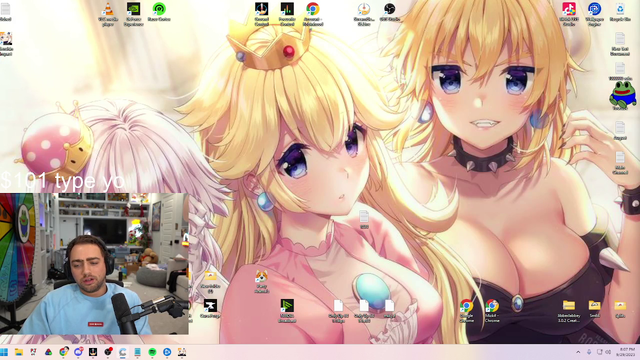Open the volume control in the system tray

(x=608, y=352)
